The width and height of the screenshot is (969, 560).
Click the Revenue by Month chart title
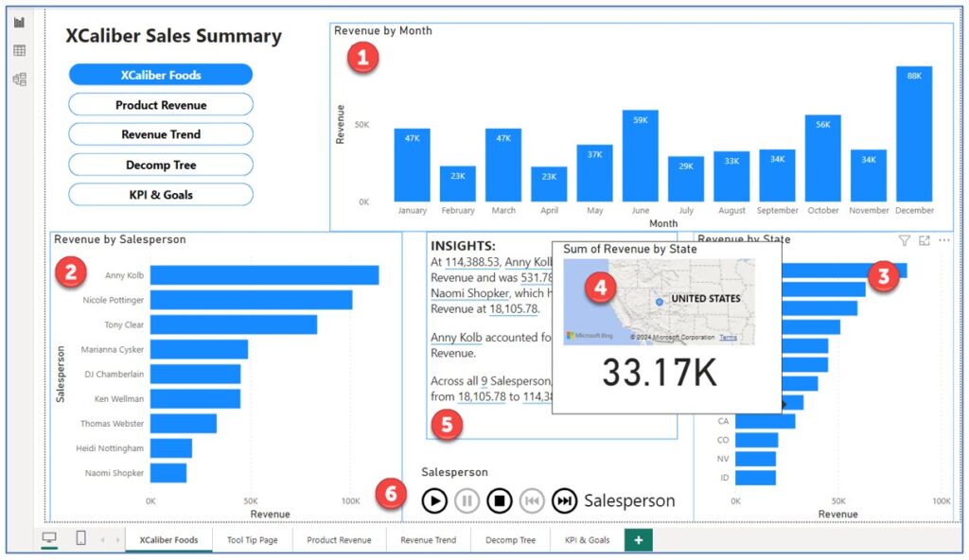tap(383, 30)
